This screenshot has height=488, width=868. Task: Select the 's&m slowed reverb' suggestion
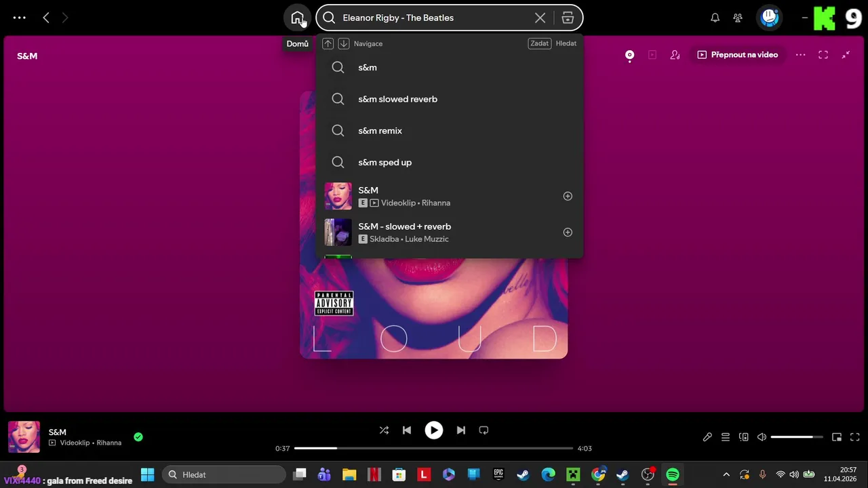point(449,99)
